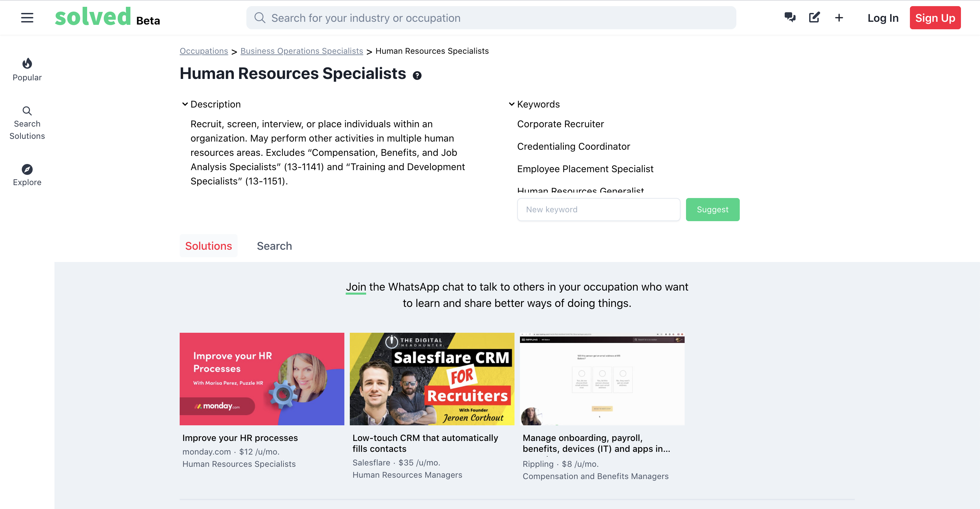Screen dimensions: 980x509
Task: Click the Suggest keyword button
Action: [x=713, y=210]
